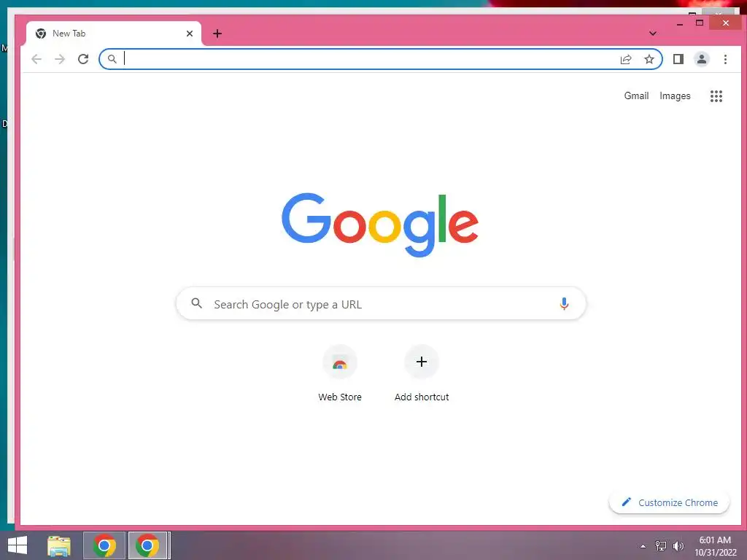Viewport: 747px width, 560px height.
Task: Click the search icon in Google search box
Action: click(x=197, y=303)
